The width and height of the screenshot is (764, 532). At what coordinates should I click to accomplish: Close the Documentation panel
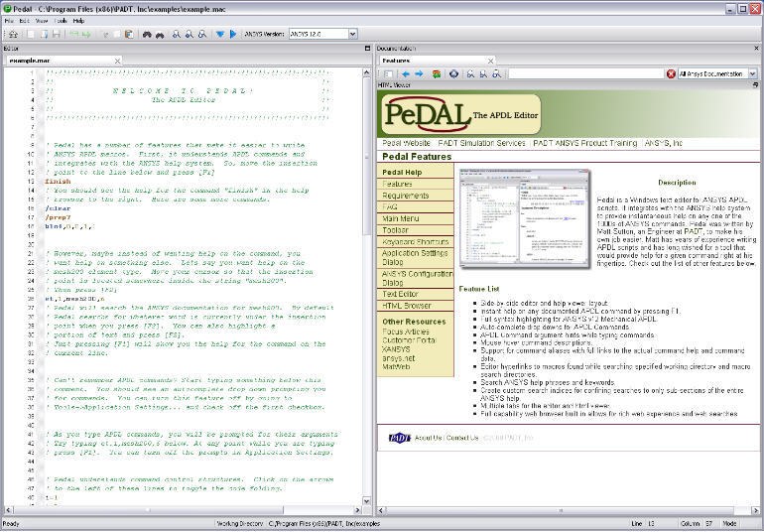(757, 49)
